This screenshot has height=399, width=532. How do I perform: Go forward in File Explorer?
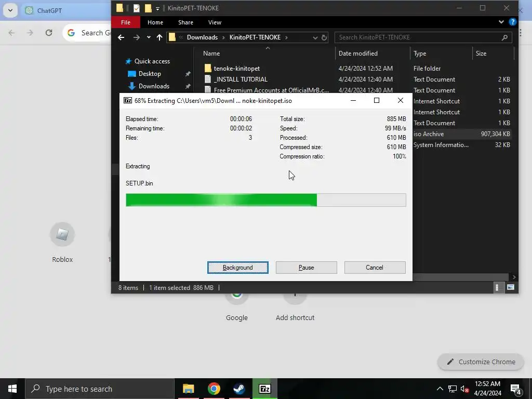point(137,37)
